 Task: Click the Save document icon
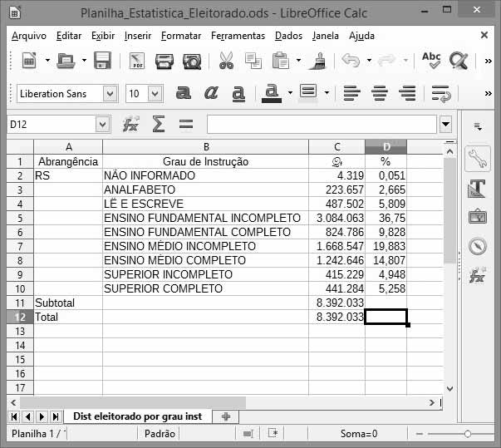click(102, 61)
